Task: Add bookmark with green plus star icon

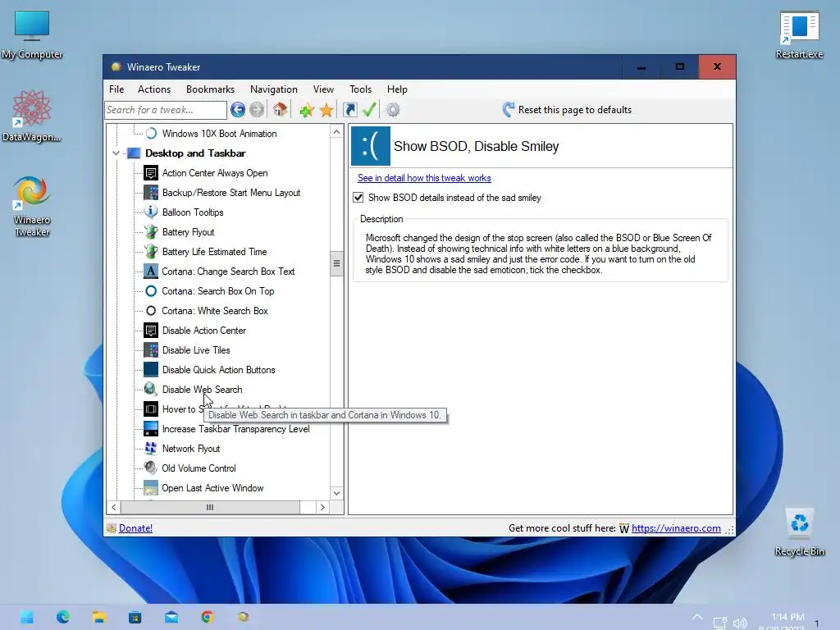Action: [x=307, y=111]
